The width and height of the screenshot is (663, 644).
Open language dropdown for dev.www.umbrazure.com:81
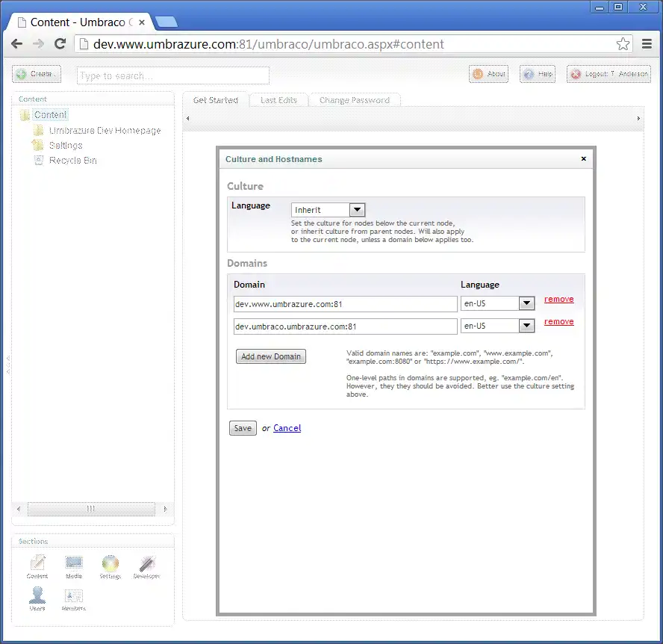(498, 303)
